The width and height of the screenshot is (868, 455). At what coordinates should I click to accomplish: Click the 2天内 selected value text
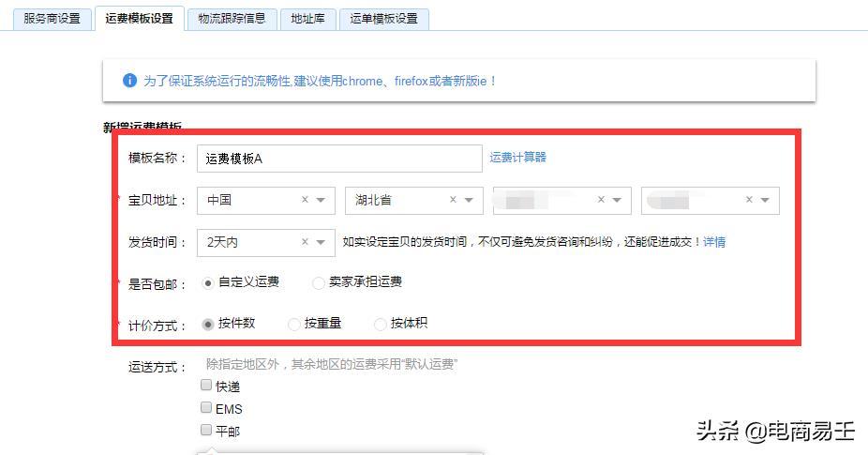[x=222, y=242]
